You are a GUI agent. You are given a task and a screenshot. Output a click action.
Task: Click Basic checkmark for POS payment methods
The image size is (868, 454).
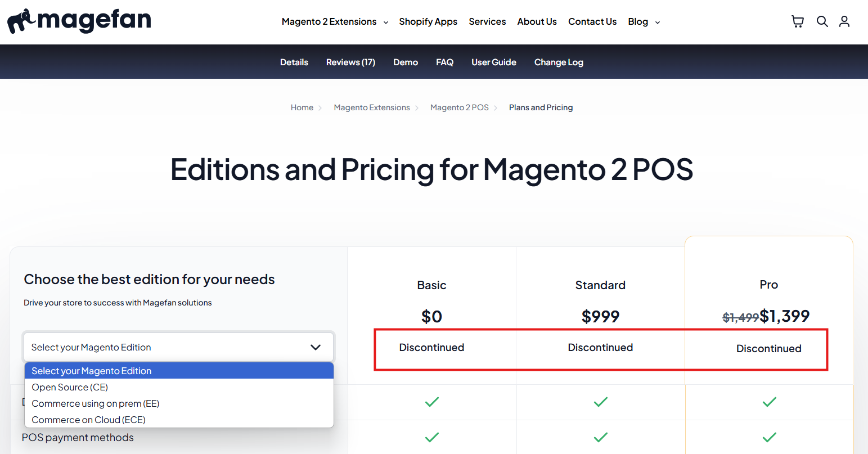click(x=431, y=437)
